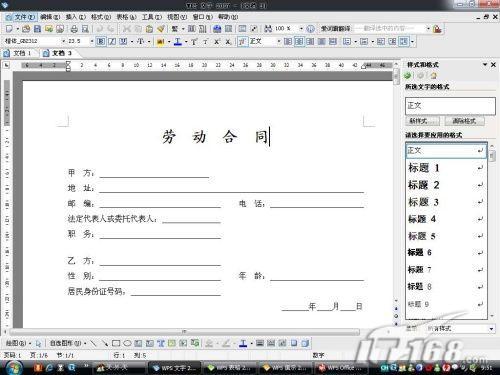Toggle align left button
Viewport: 500px width, 375px height.
click(288, 41)
